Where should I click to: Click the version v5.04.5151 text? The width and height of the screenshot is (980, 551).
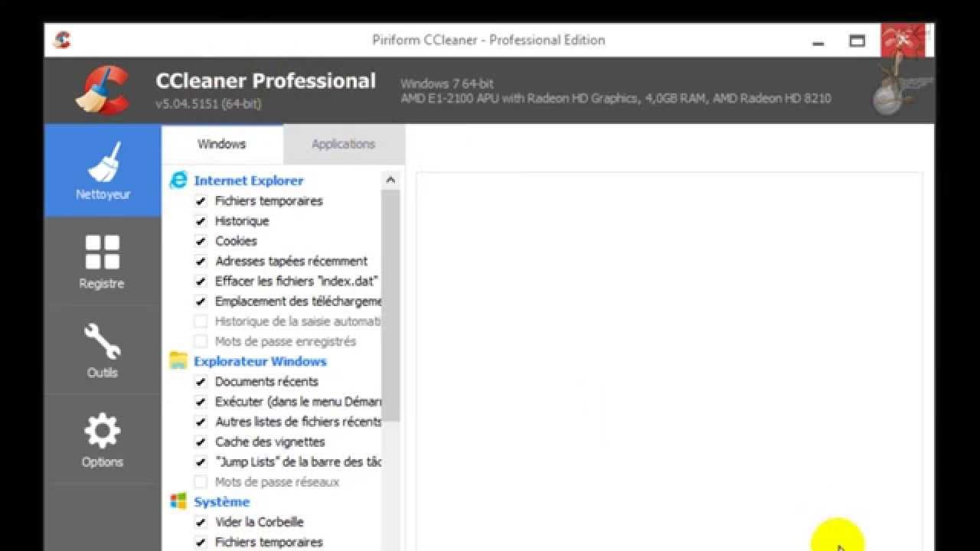[x=208, y=103]
